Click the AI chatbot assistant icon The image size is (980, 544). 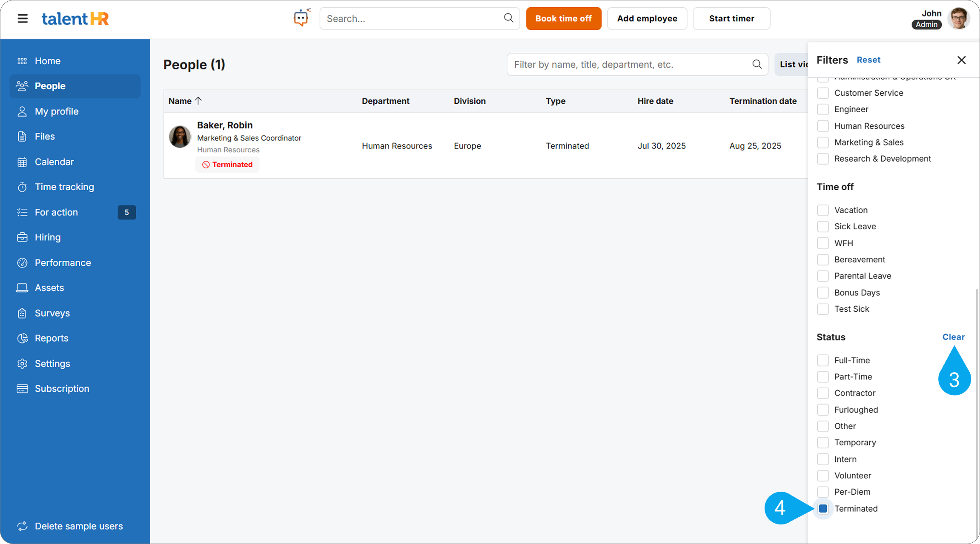[x=301, y=18]
